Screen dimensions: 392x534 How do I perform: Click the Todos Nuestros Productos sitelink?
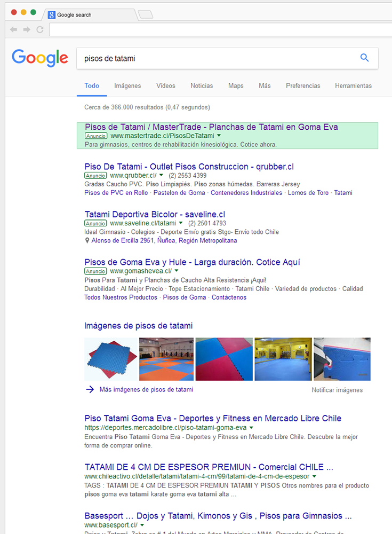[121, 297]
